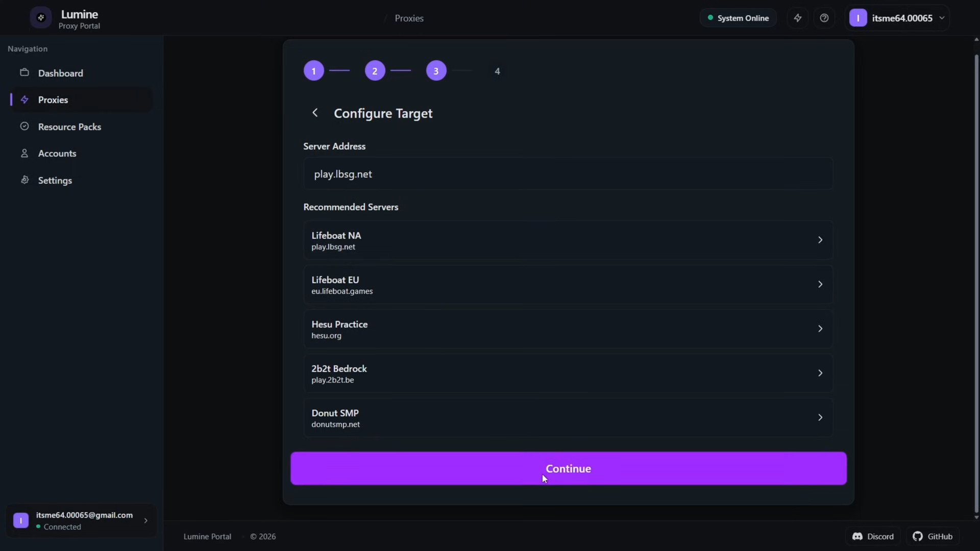
Task: Click the back arrow beside Configure Target
Action: point(315,113)
